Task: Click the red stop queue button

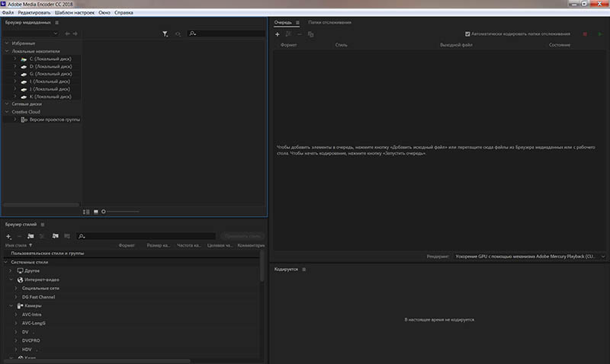Action: [585, 34]
